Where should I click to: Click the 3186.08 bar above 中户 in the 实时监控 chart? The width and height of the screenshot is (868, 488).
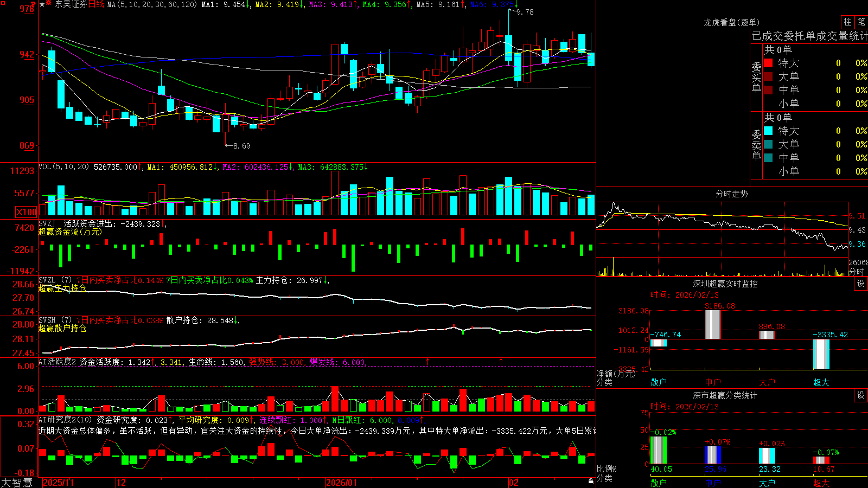713,324
